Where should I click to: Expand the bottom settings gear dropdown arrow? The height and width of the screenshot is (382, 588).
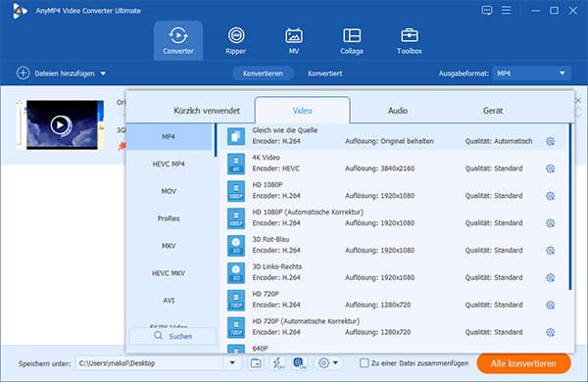[335, 362]
